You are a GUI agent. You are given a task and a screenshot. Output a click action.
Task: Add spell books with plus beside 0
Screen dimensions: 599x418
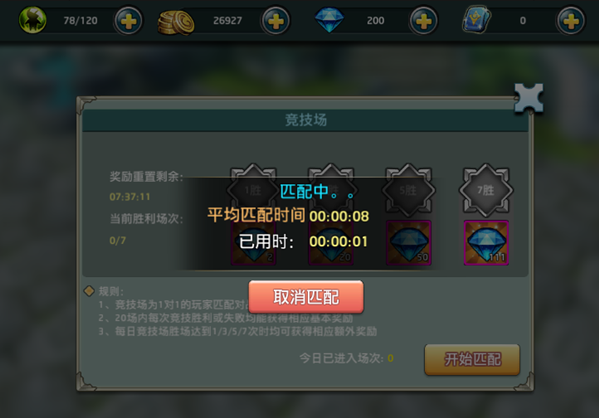571,21
